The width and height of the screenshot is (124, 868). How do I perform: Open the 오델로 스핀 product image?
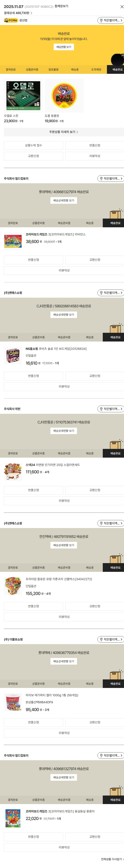[x=23, y=96]
